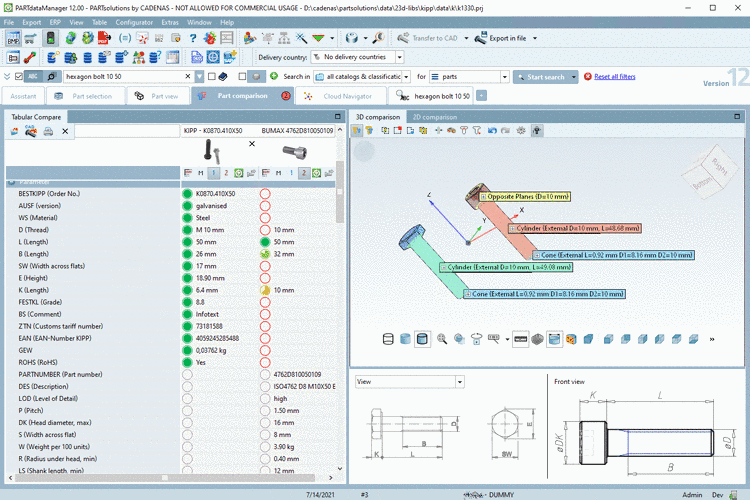
Task: Click the hexagon bolt search input field
Action: [x=122, y=76]
